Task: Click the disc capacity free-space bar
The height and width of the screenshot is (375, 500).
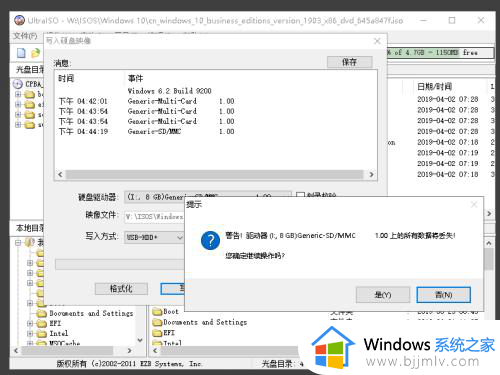Action: point(440,53)
